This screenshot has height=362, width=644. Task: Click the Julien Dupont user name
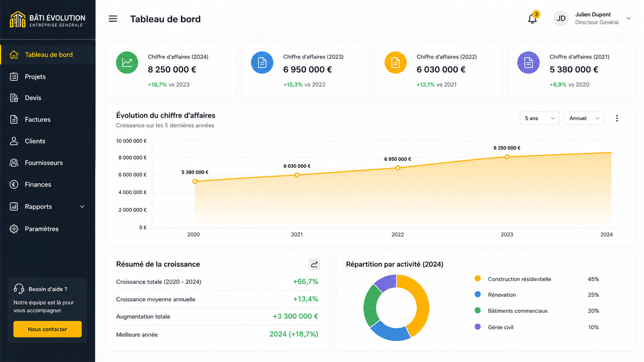click(x=593, y=14)
